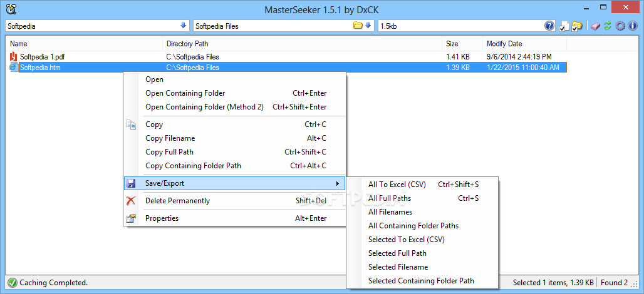This screenshot has width=644, height=294.
Task: Click the C:\Softpedia Files path of Softpedia 1.pdf
Action: pos(192,56)
